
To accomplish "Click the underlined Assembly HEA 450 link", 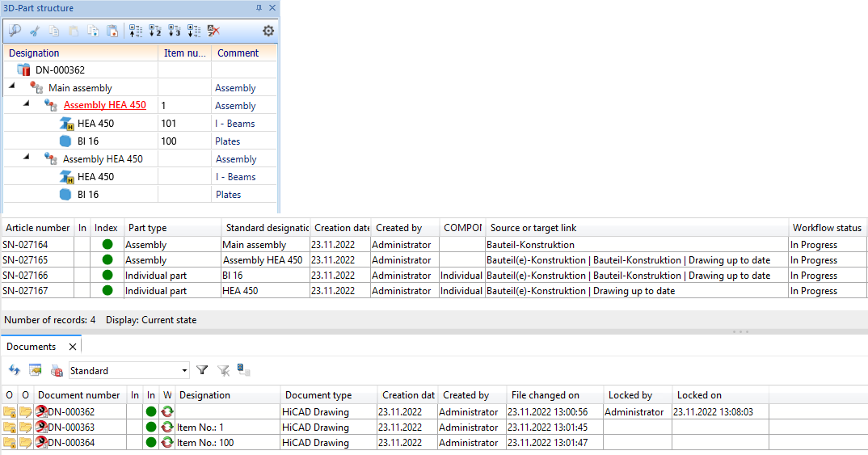I will (105, 105).
